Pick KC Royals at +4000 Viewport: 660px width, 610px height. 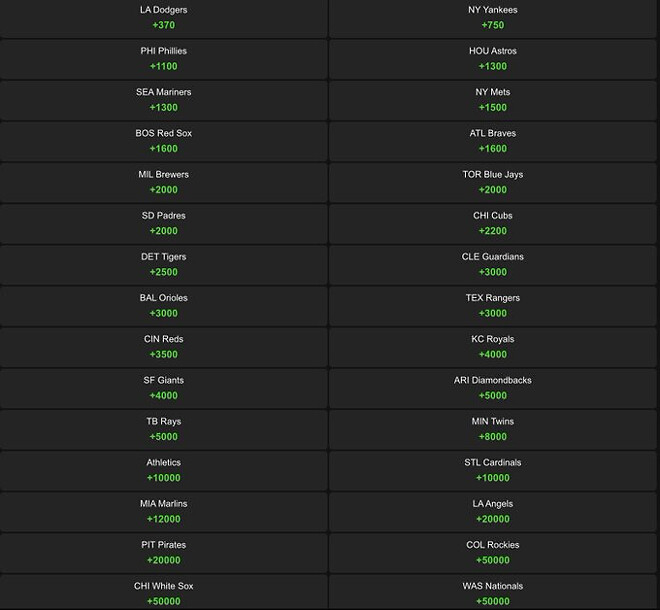(493, 346)
